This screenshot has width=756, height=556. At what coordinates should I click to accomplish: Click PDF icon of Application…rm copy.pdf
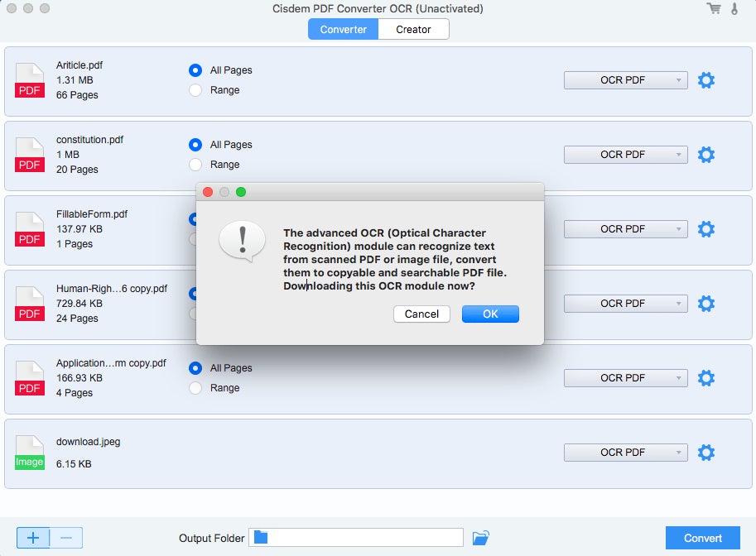30,378
